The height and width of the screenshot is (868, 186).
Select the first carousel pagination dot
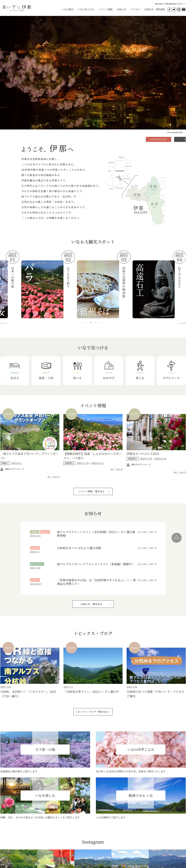(x=82, y=322)
